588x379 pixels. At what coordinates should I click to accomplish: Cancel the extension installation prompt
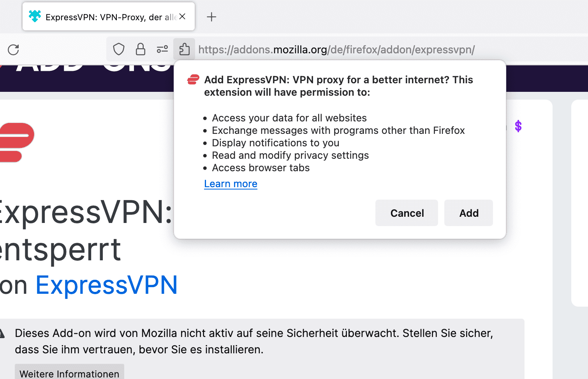coord(407,213)
